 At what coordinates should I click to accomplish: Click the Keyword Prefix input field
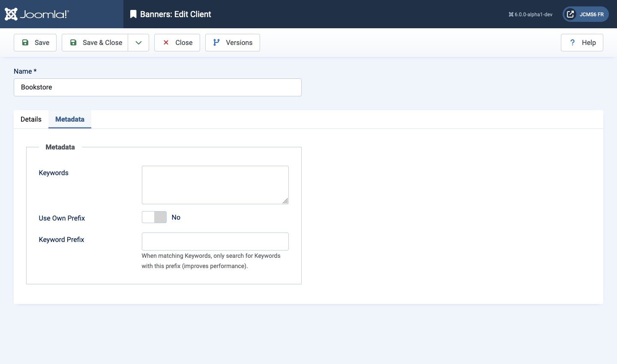pos(215,242)
